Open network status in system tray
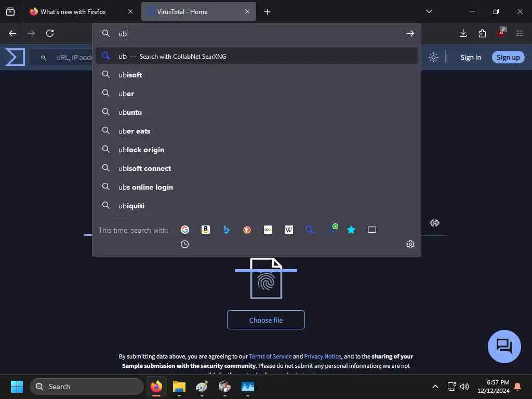Viewport: 532px width, 399px height. [x=451, y=387]
